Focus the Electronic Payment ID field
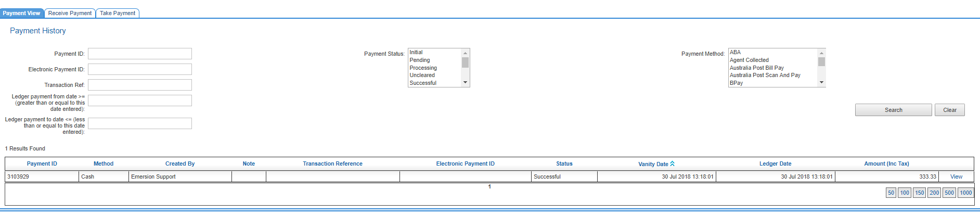The image size is (980, 214). [x=139, y=69]
